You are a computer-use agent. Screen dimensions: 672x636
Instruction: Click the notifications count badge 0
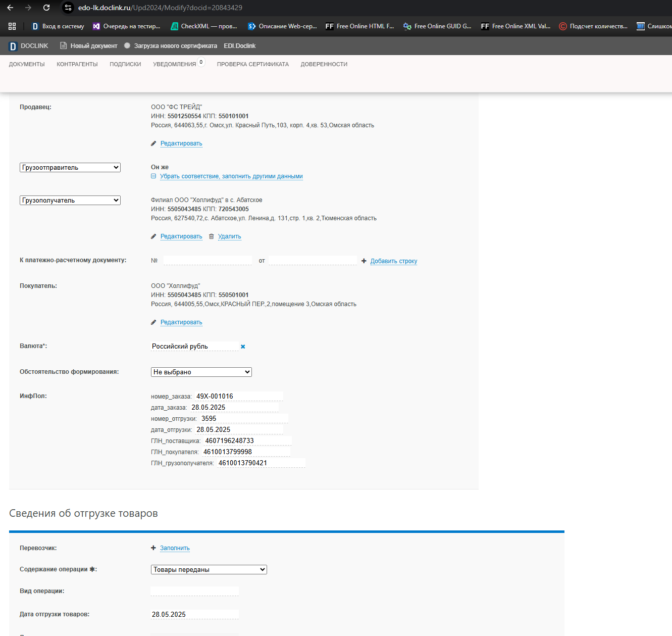201,62
